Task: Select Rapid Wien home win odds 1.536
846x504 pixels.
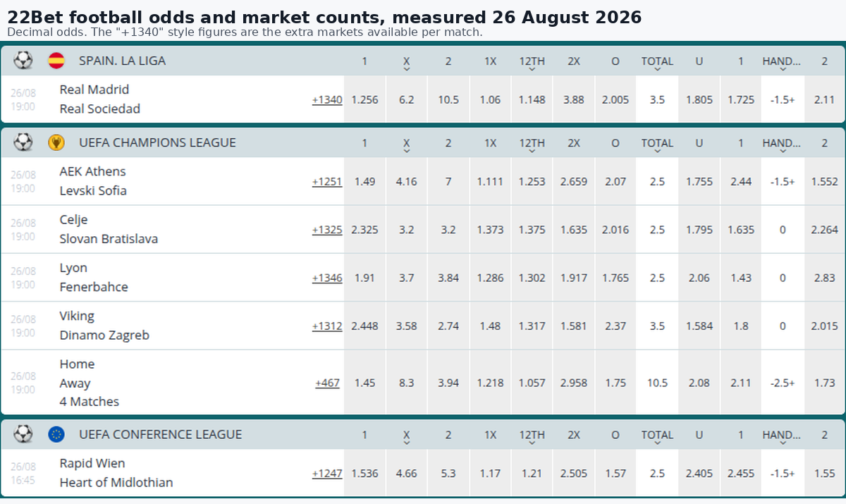Action: tap(364, 474)
